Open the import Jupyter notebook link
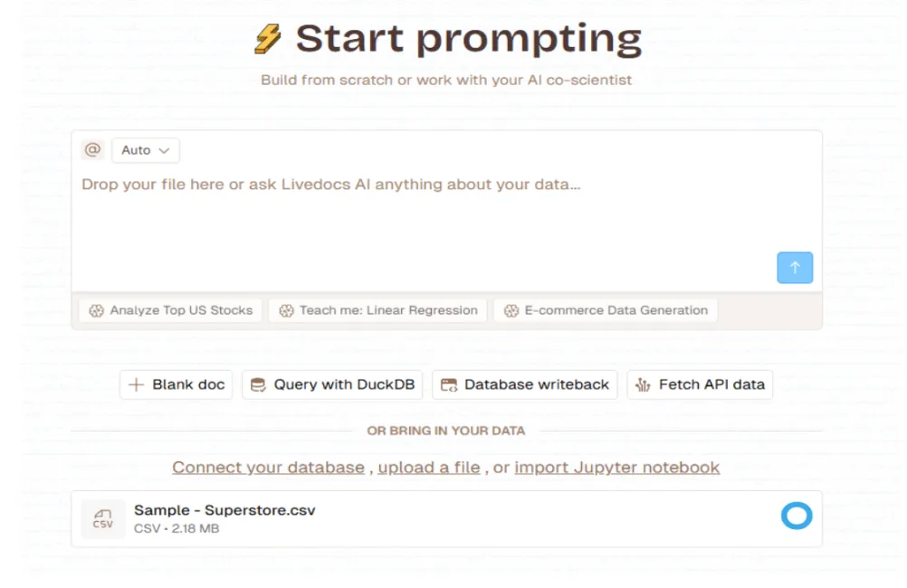907x588 pixels. 616,467
